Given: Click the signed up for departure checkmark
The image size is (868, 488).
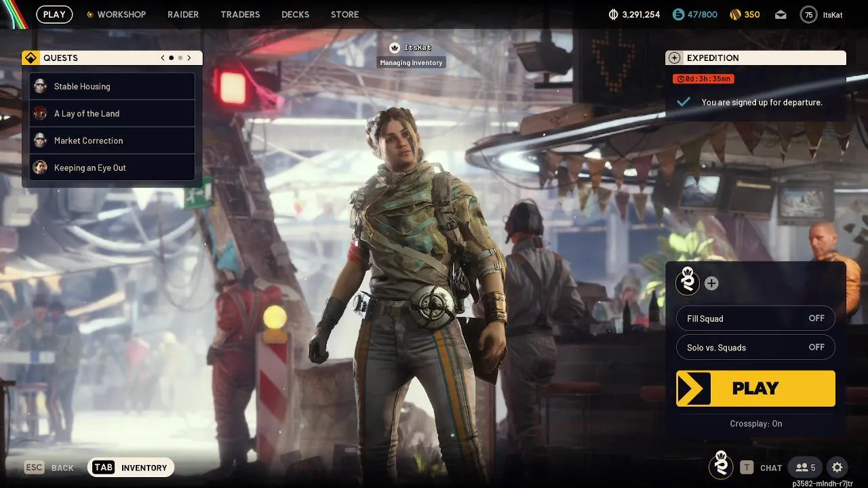Looking at the screenshot, I should tap(684, 102).
